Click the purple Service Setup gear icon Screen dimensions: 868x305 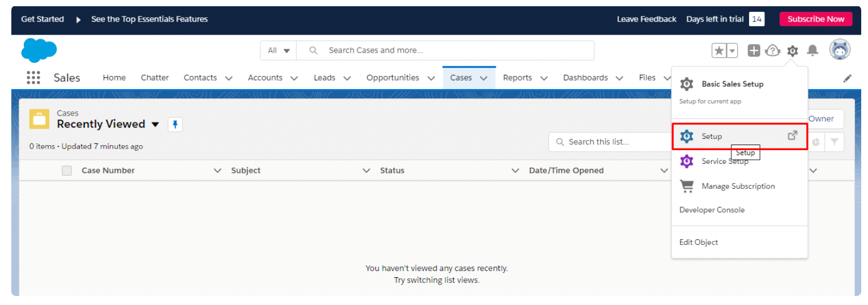pos(687,161)
